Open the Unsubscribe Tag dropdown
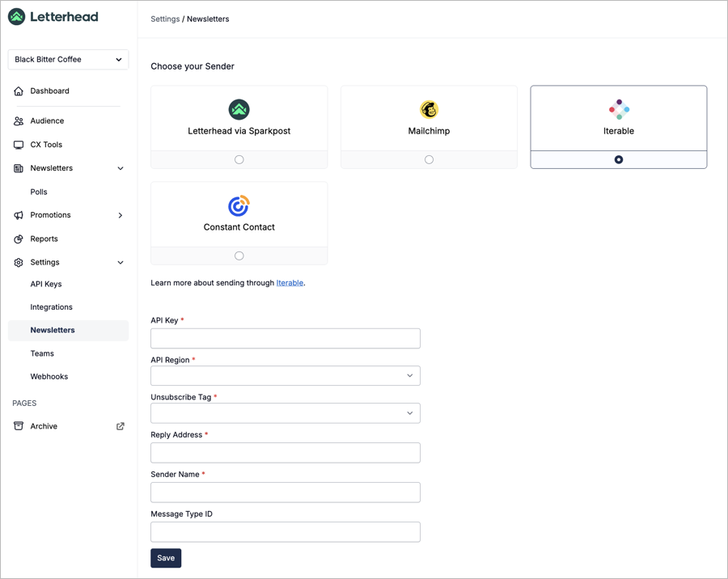 tap(286, 413)
